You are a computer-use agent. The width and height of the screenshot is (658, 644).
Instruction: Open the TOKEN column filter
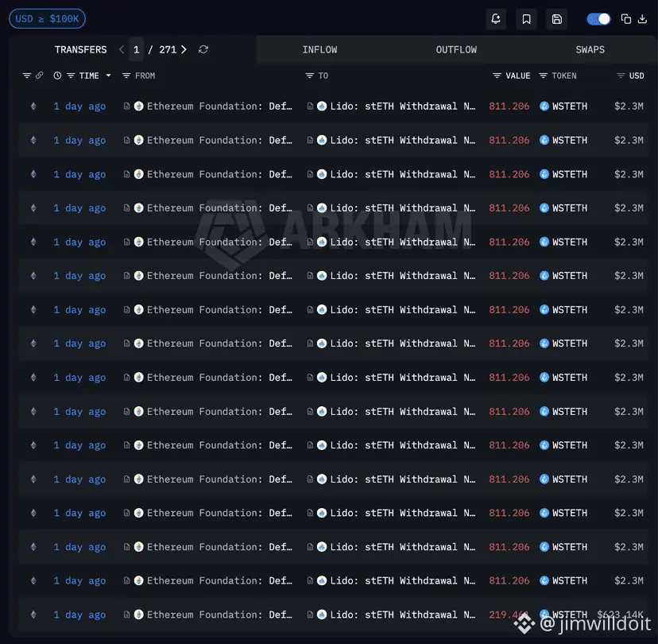tap(543, 76)
